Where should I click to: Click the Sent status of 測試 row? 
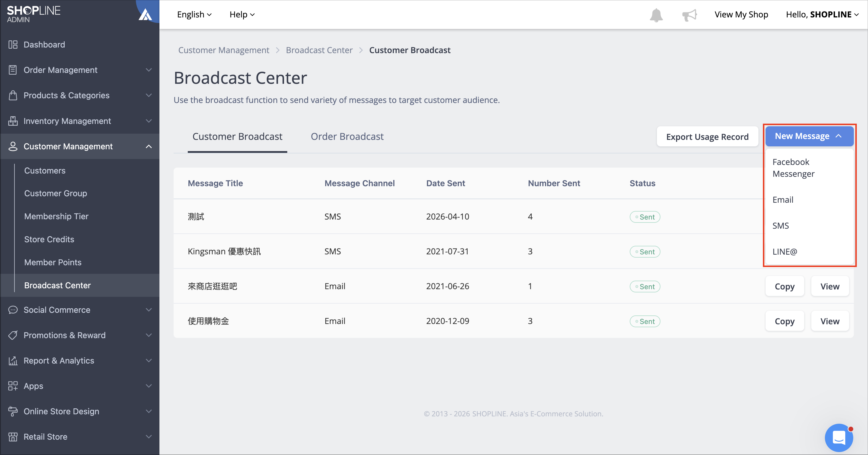(645, 217)
